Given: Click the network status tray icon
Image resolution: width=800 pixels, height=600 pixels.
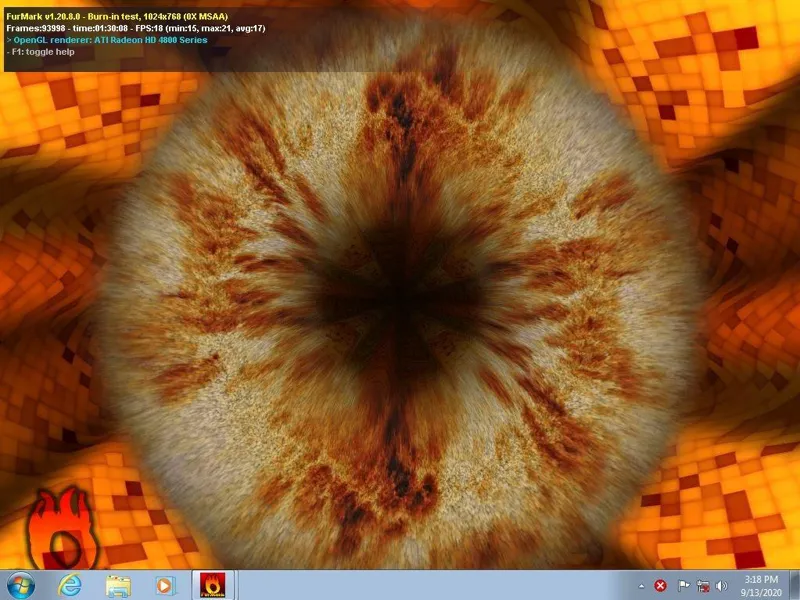Looking at the screenshot, I should coord(703,585).
